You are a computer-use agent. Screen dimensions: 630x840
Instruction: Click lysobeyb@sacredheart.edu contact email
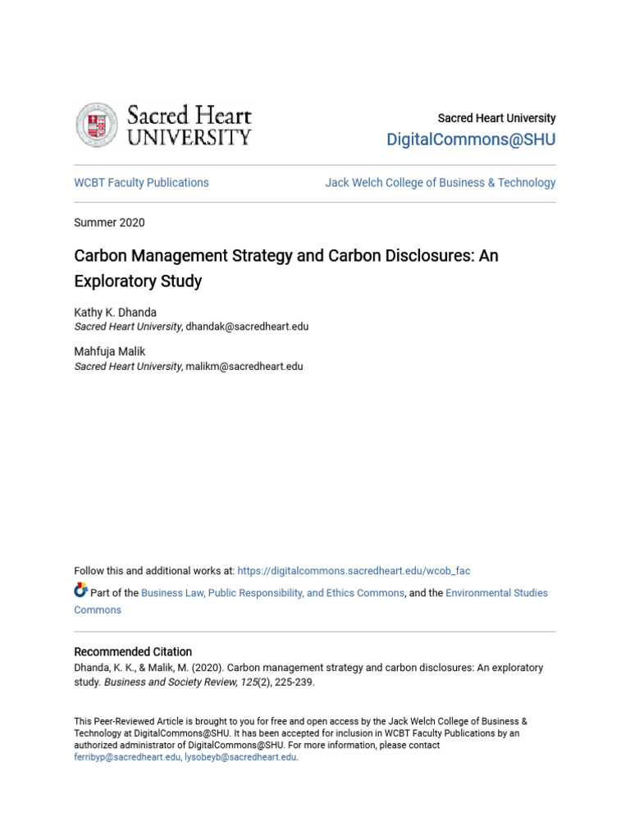pyautogui.click(x=240, y=757)
